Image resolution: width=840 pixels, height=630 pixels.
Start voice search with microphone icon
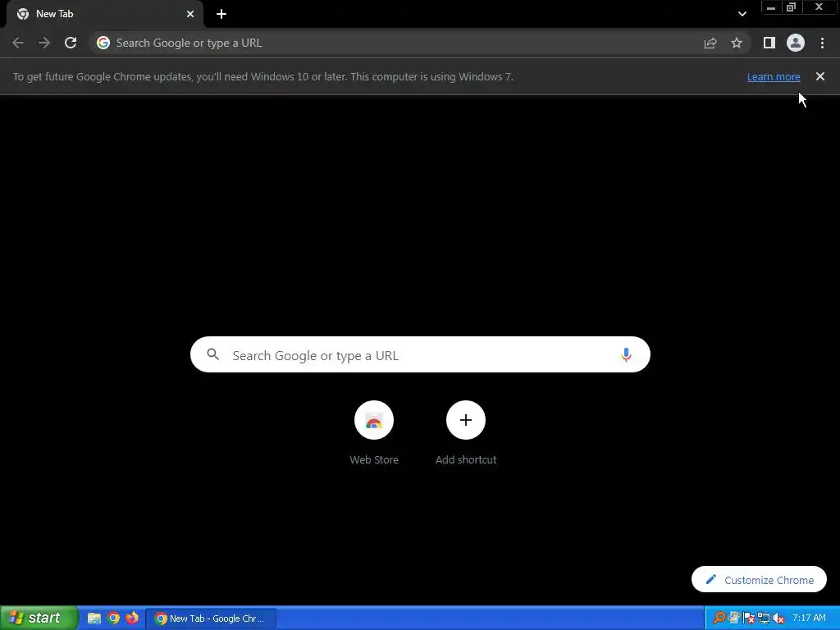pyautogui.click(x=626, y=354)
